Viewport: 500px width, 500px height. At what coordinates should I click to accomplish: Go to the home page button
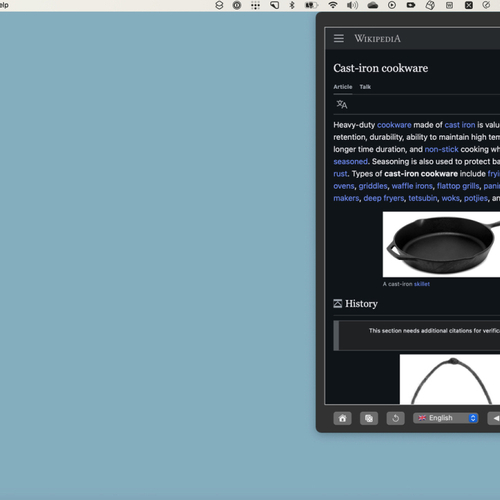tap(342, 418)
